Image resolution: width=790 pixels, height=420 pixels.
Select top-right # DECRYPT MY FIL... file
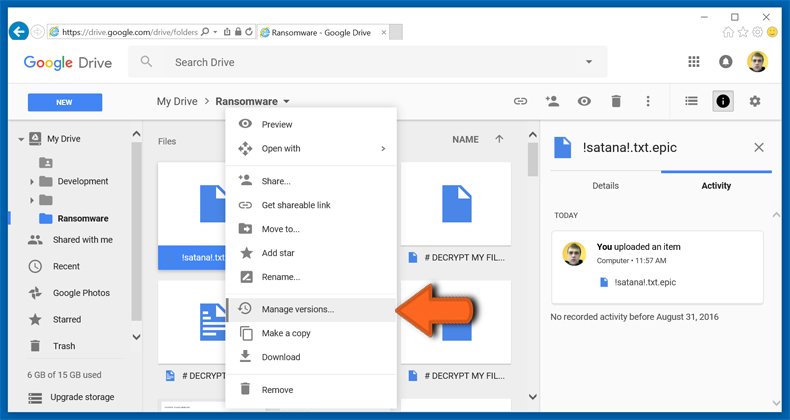[456, 216]
